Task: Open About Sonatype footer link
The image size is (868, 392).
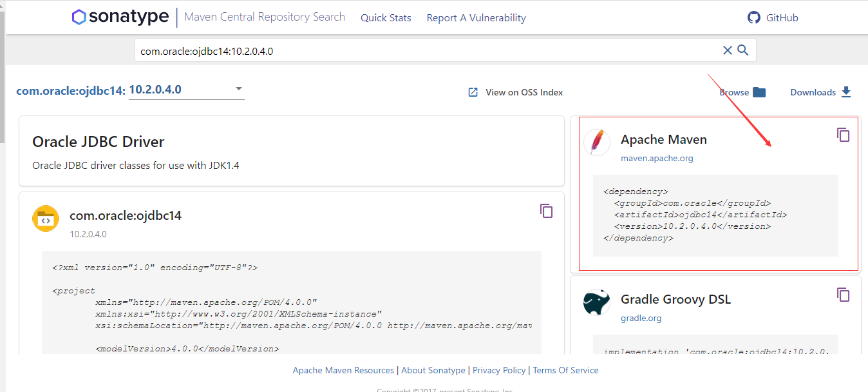Action: coord(433,370)
